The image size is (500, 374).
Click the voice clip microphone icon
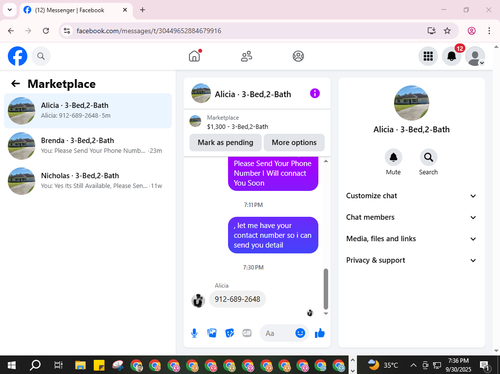point(194,333)
